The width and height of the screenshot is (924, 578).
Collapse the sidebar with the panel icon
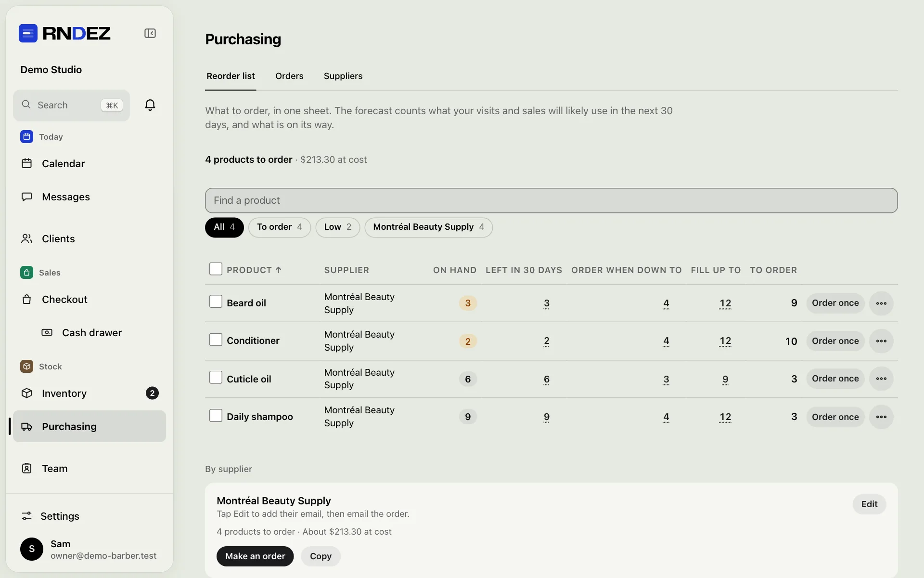[x=150, y=33]
